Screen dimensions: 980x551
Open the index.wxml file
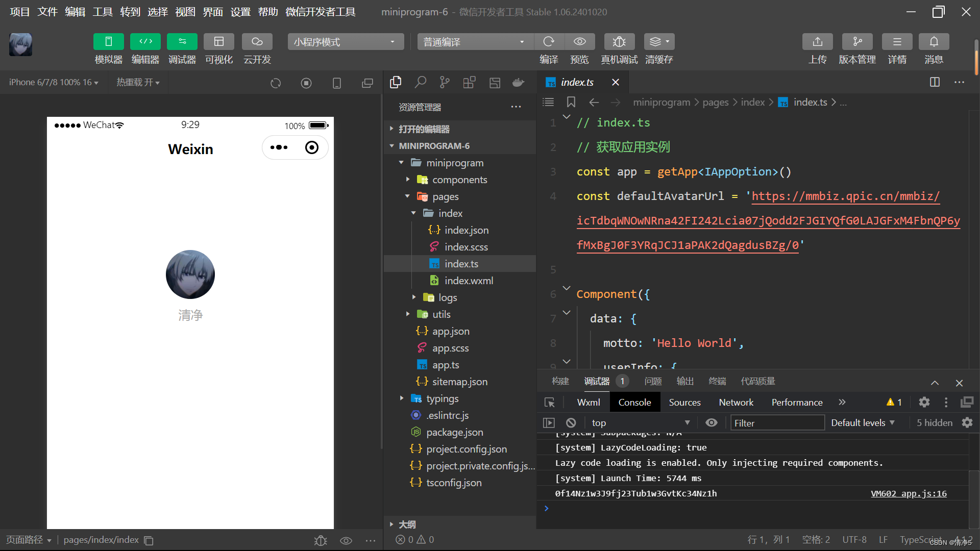pyautogui.click(x=469, y=281)
